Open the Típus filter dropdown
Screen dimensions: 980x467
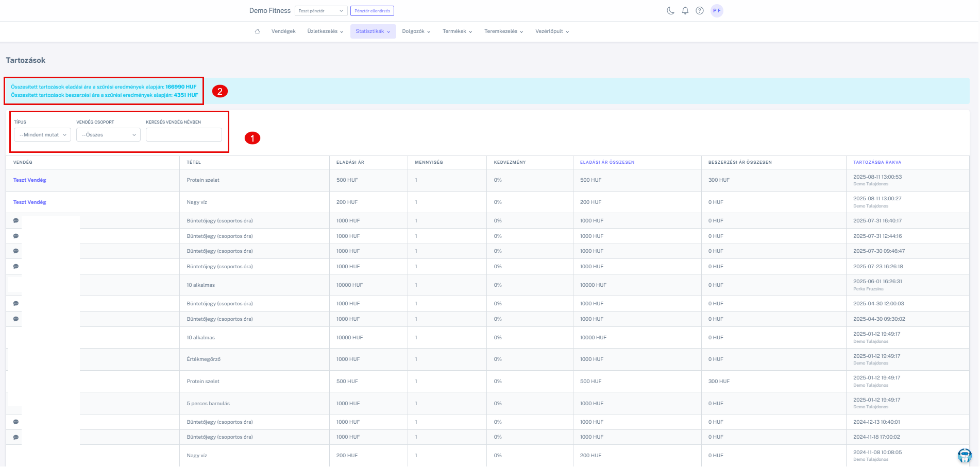(x=42, y=135)
